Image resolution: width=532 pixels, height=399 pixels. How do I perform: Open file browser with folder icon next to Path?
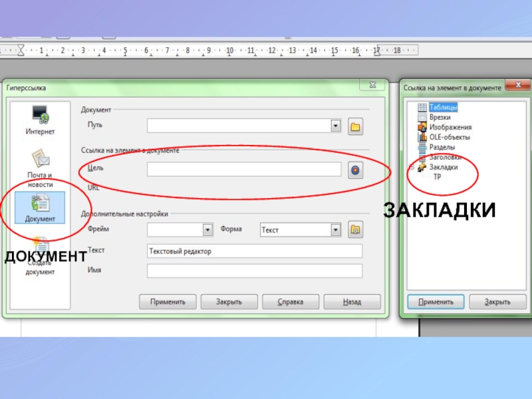point(355,126)
